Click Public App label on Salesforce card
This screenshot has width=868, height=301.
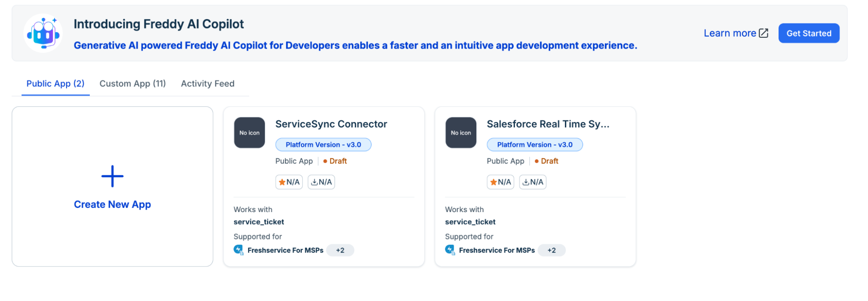point(505,161)
